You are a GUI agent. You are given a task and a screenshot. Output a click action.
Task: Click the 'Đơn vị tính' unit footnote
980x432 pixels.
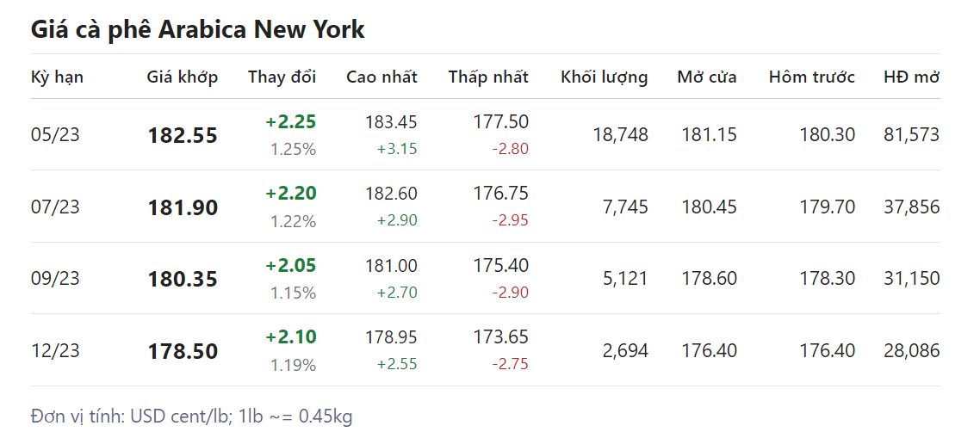[x=191, y=417]
